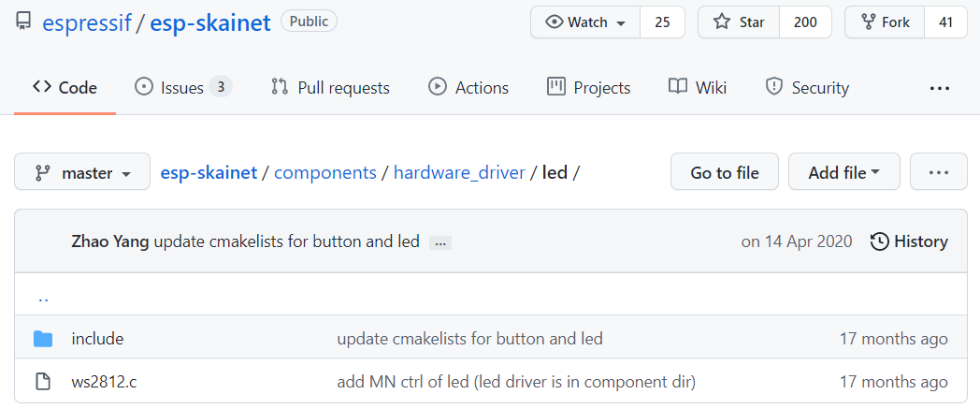Open commit History via clock icon

pos(879,241)
